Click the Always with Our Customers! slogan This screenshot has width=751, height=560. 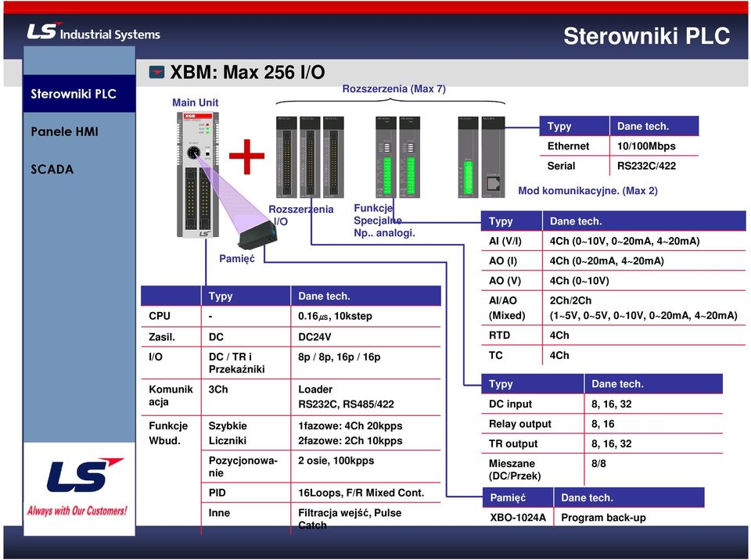(x=77, y=510)
